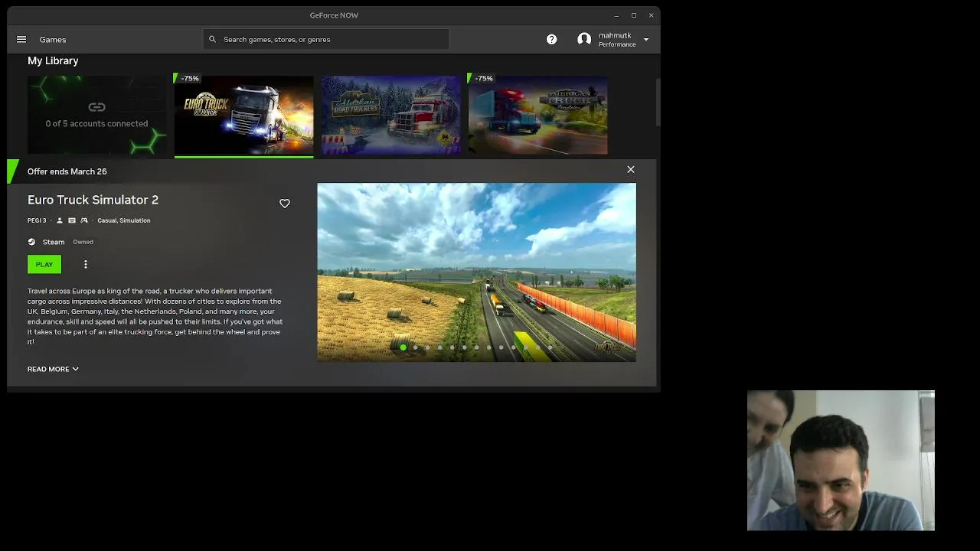Click the Owned status label
The image size is (980, 551).
(83, 242)
